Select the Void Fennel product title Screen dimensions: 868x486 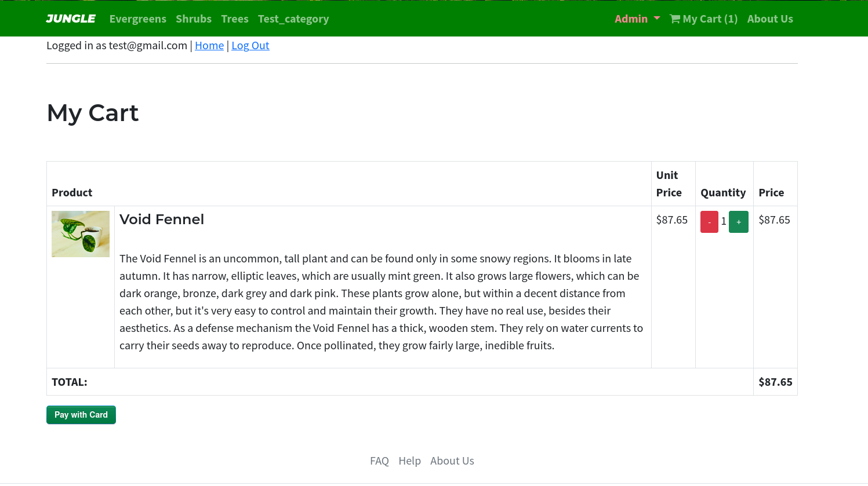pyautogui.click(x=162, y=220)
